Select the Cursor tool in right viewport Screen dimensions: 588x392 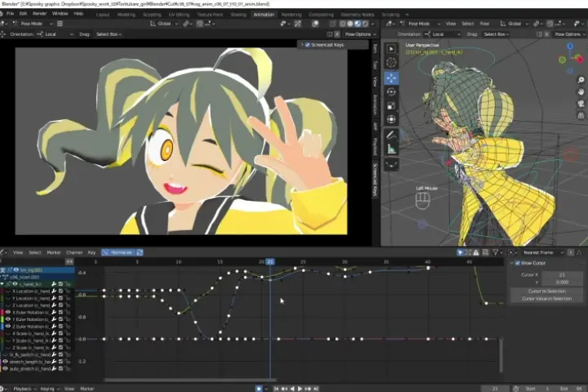391,63
